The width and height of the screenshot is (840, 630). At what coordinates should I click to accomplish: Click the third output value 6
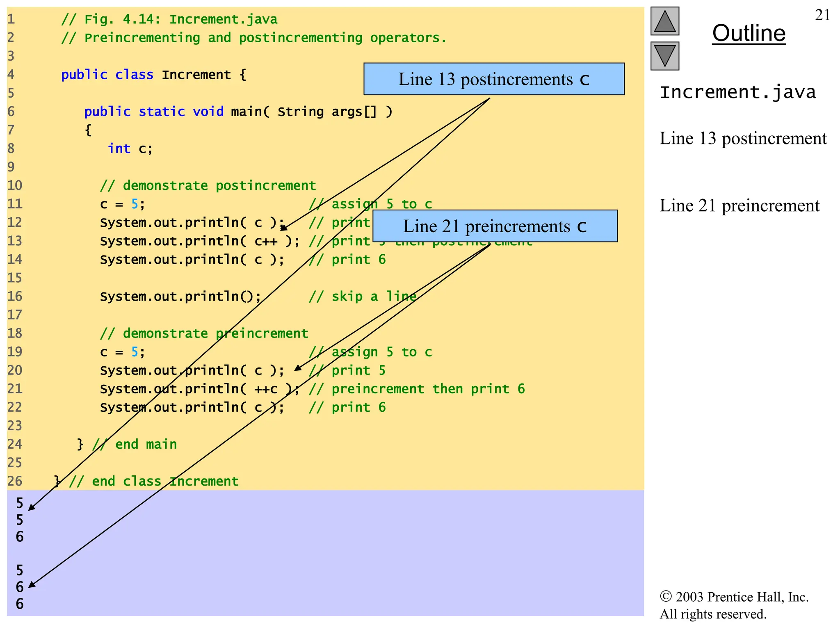pyautogui.click(x=20, y=537)
